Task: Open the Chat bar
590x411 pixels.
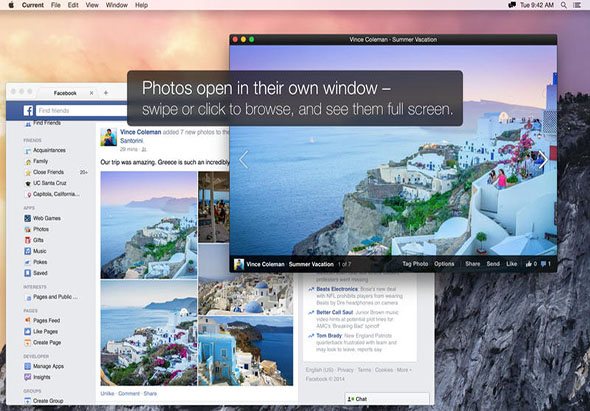Action: pyautogui.click(x=387, y=399)
